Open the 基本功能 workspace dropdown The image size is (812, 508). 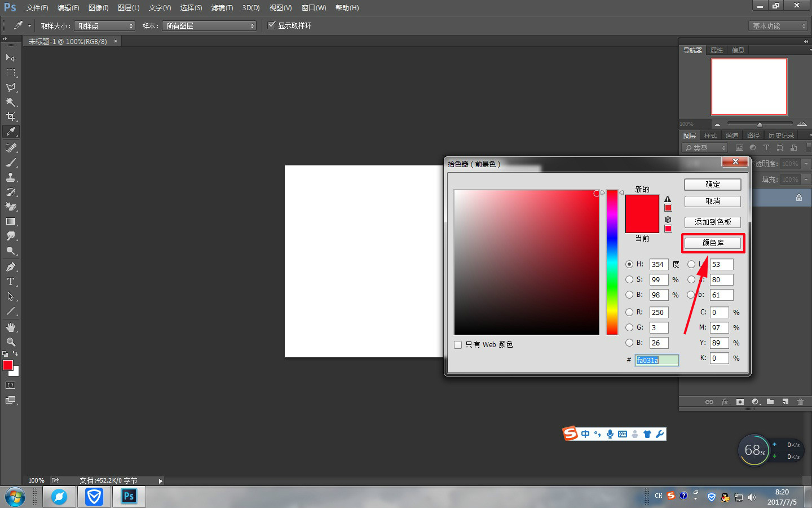pyautogui.click(x=778, y=26)
